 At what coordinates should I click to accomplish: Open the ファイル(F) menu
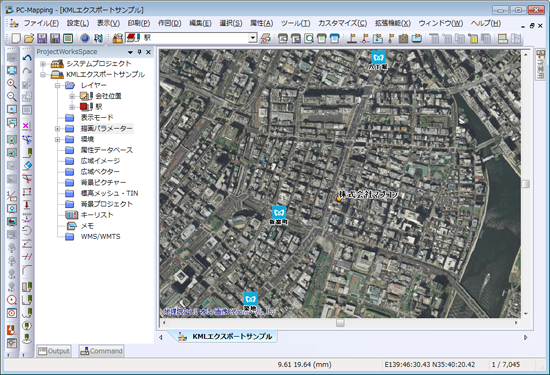pyautogui.click(x=41, y=23)
